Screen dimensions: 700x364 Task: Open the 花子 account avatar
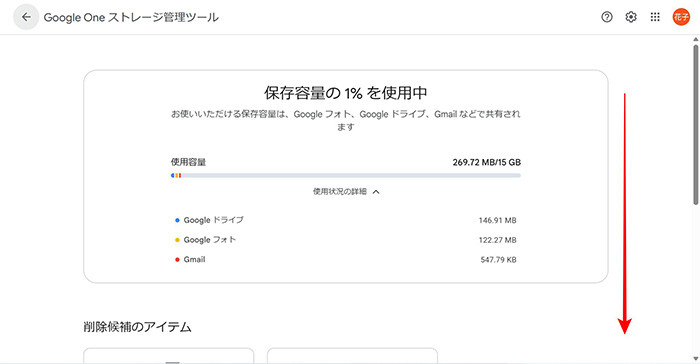(681, 17)
